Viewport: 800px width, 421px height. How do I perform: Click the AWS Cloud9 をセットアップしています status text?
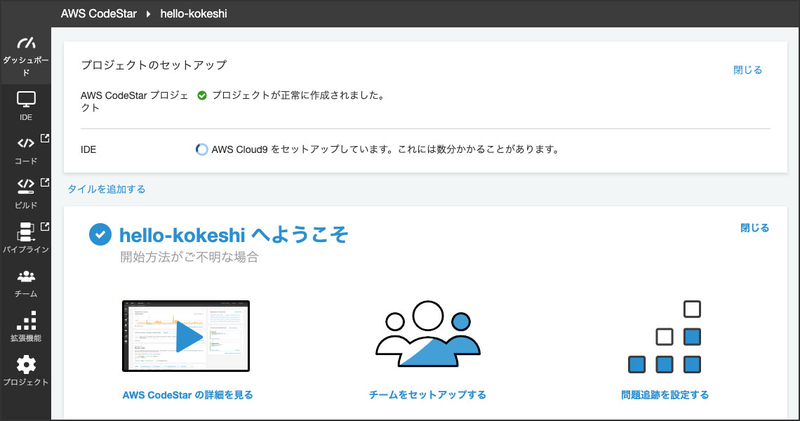coord(385,150)
